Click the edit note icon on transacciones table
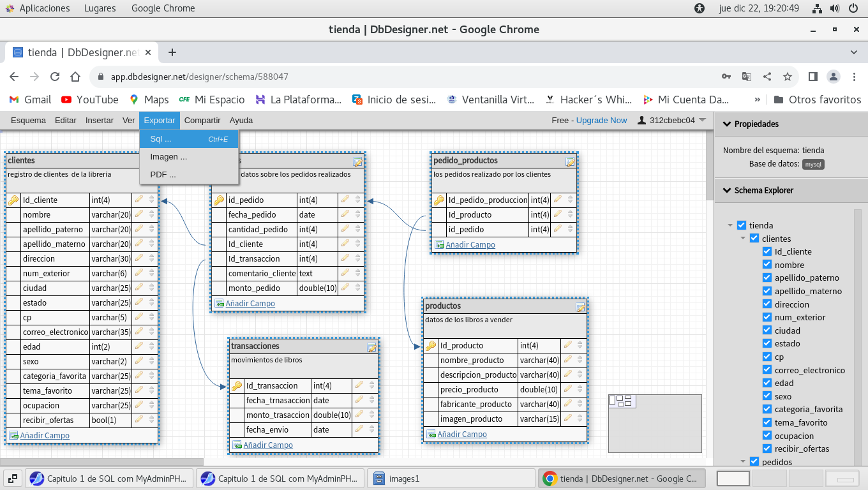The width and height of the screenshot is (868, 490). coord(371,347)
